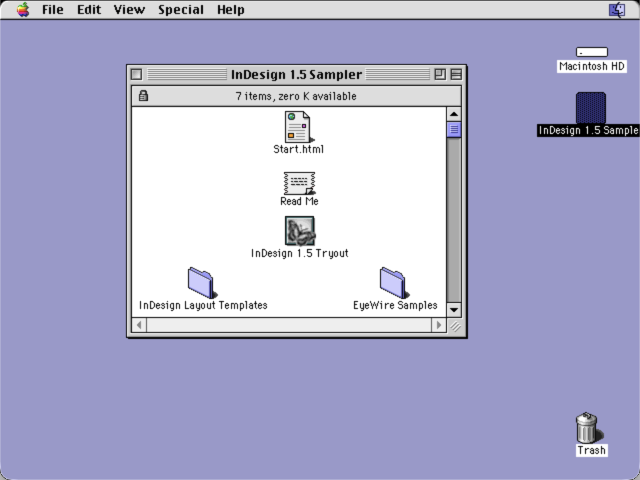Click the window resize grip corner
640x480 pixels.
click(454, 325)
